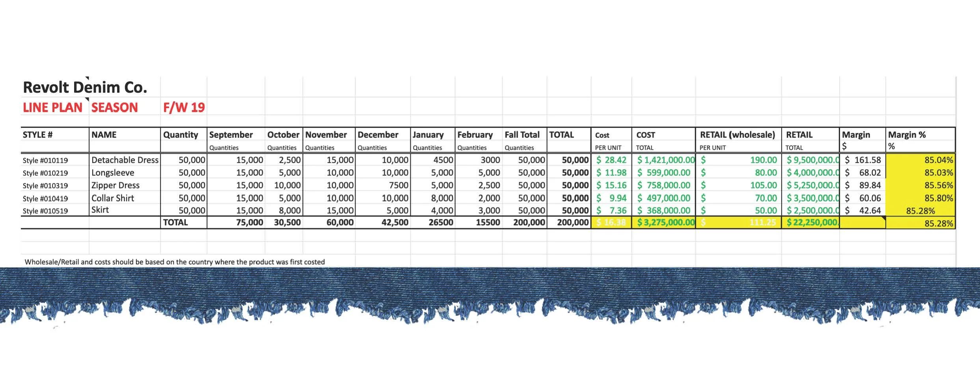
Task: Select the $ 42.64 margin cell
Action: click(863, 211)
